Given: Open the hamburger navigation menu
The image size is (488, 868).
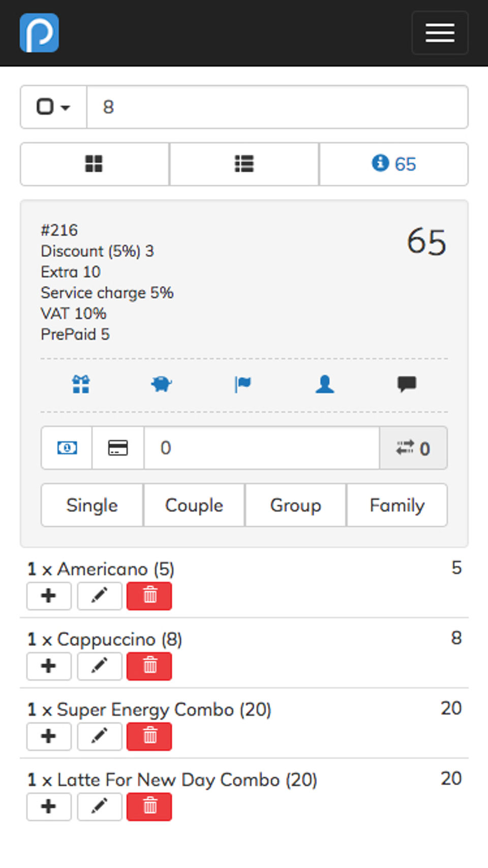Looking at the screenshot, I should pos(440,33).
